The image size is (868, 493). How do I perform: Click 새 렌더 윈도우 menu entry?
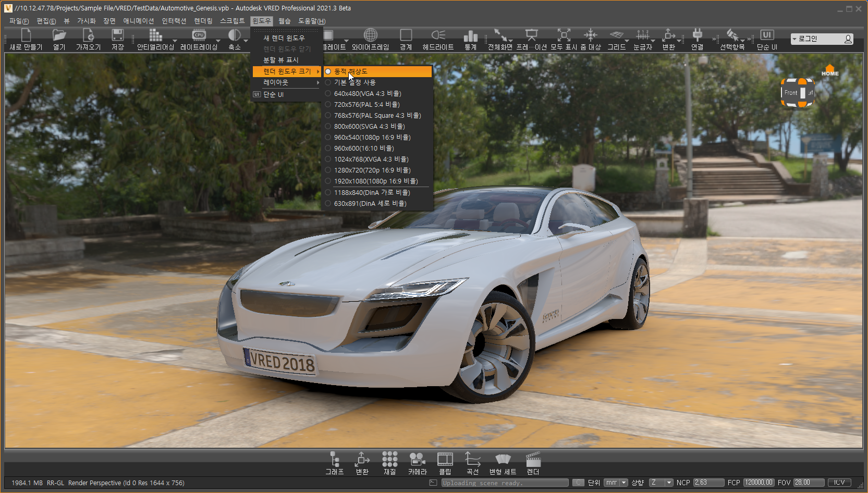pyautogui.click(x=284, y=38)
